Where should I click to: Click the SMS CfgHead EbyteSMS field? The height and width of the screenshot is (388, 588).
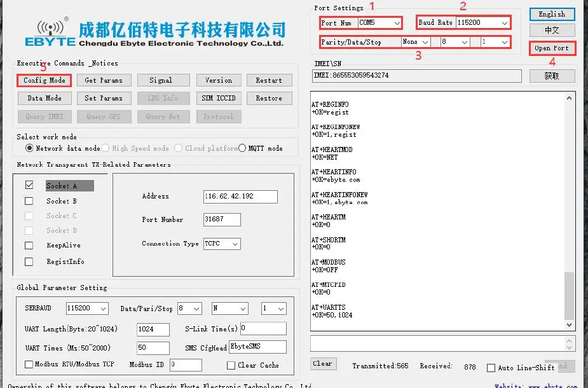[x=257, y=347]
